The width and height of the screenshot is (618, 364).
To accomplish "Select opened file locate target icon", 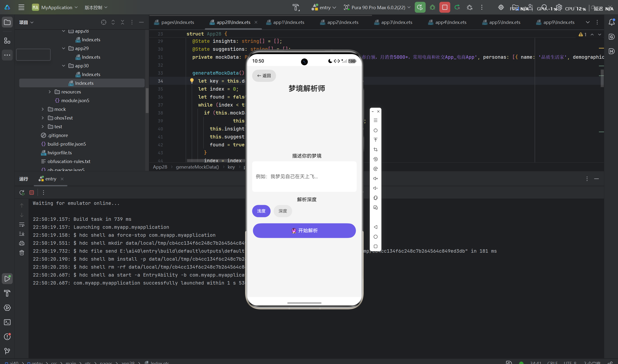I will [104, 22].
